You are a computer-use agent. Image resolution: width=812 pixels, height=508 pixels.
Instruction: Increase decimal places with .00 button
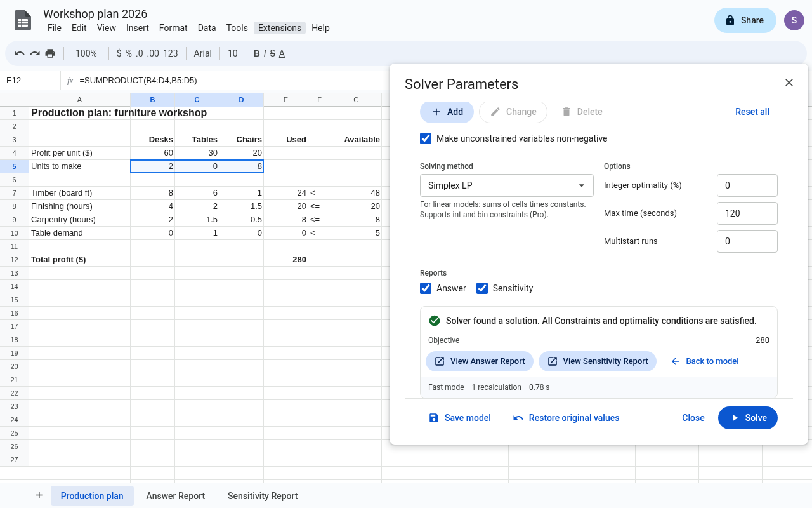click(153, 53)
